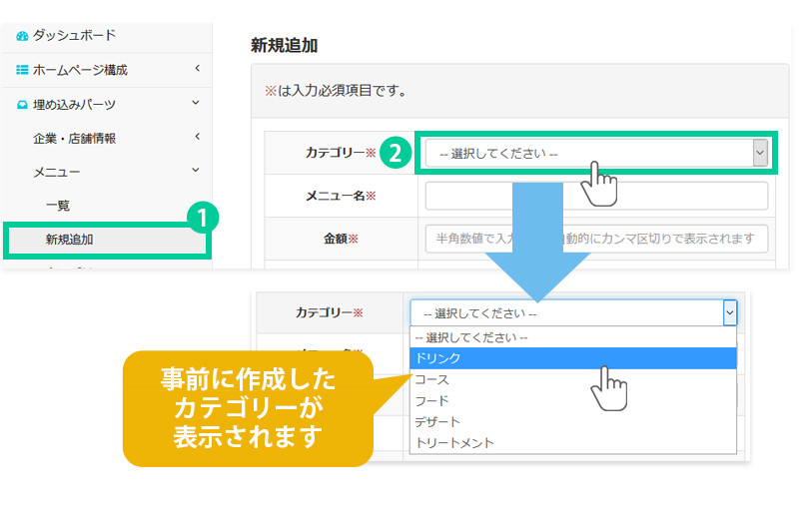Click the 金額 amount input field
The image size is (799, 532).
point(596,239)
